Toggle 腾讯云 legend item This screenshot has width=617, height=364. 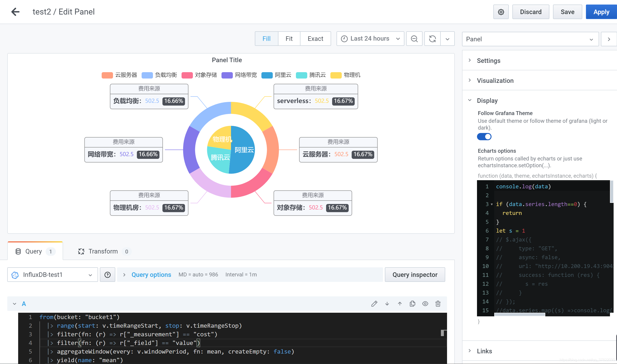pos(311,75)
